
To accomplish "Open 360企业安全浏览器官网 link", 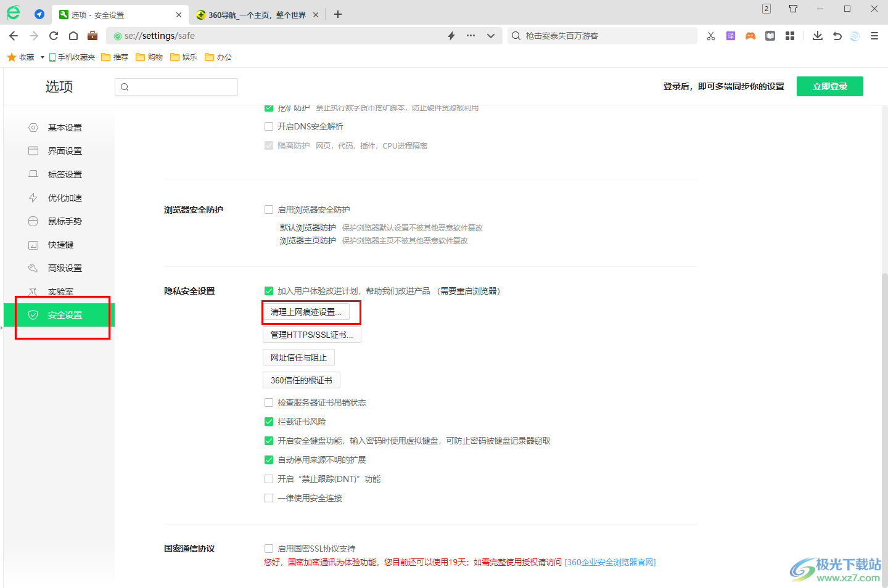I will [x=610, y=562].
